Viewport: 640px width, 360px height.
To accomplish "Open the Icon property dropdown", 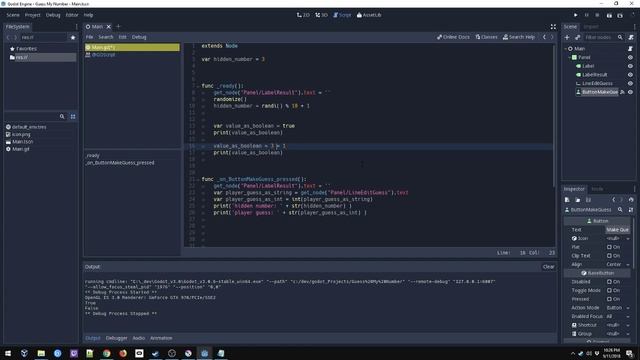I will (x=618, y=238).
